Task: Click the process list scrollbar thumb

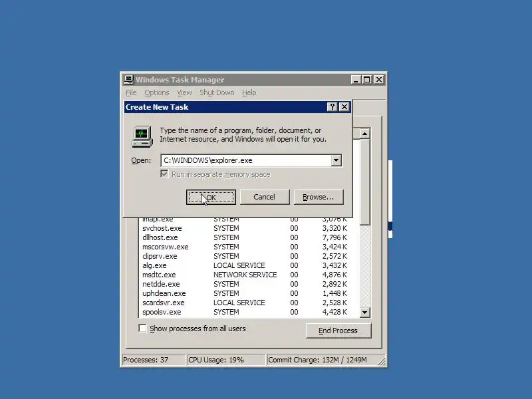Action: (x=364, y=182)
